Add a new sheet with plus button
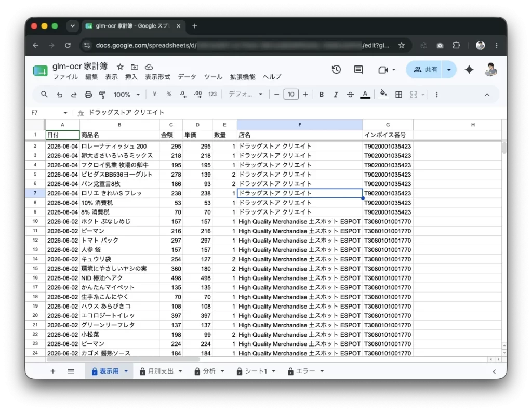Viewport: 532px width, 412px height. (x=52, y=371)
